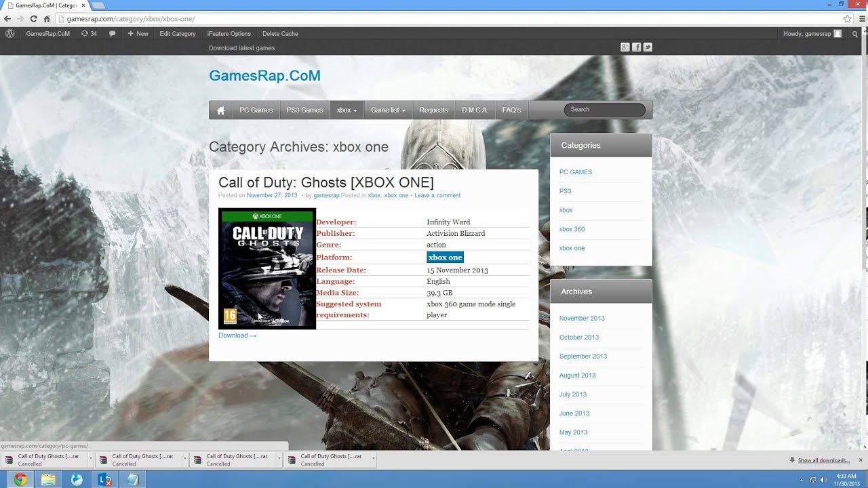Open the WordPress logo admin menu

[x=9, y=33]
